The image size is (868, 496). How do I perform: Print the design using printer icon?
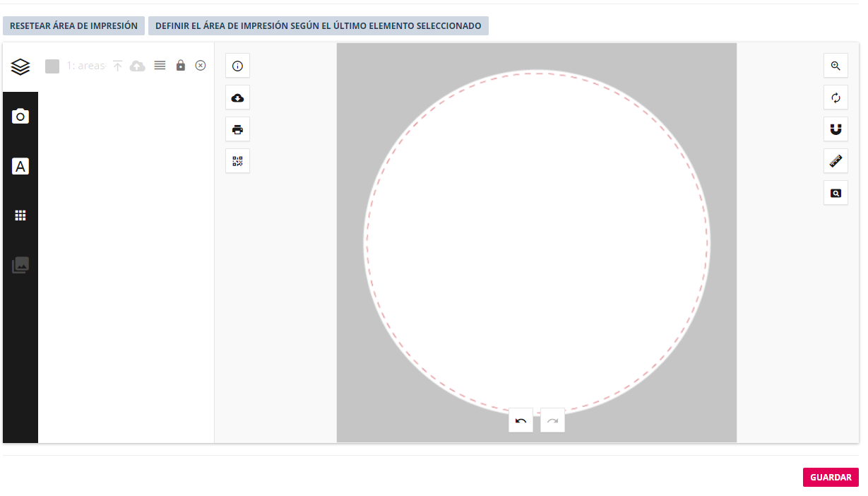[x=237, y=130]
